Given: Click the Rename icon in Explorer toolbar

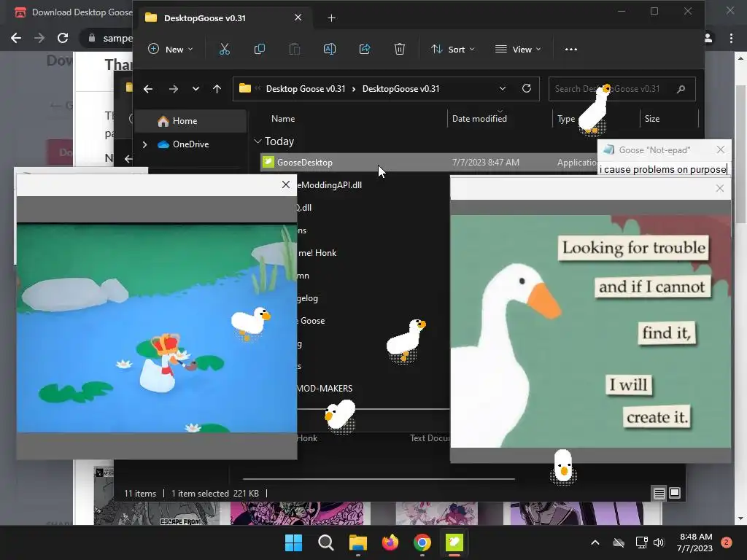Looking at the screenshot, I should click(x=330, y=49).
